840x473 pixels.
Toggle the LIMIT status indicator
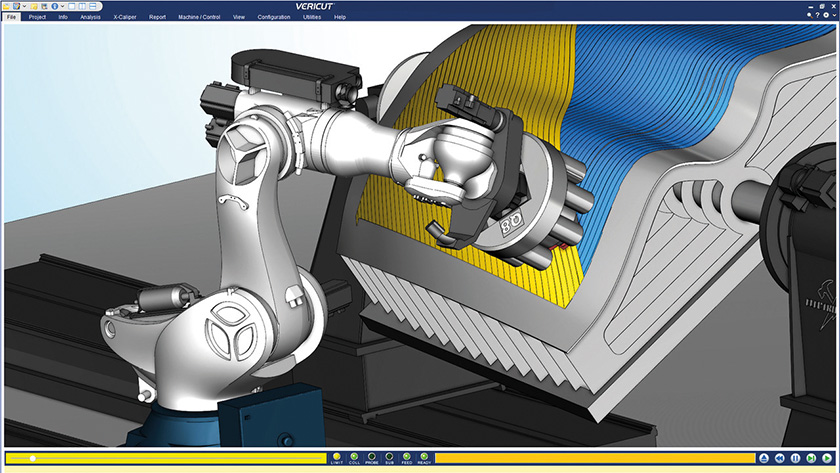pyautogui.click(x=337, y=457)
